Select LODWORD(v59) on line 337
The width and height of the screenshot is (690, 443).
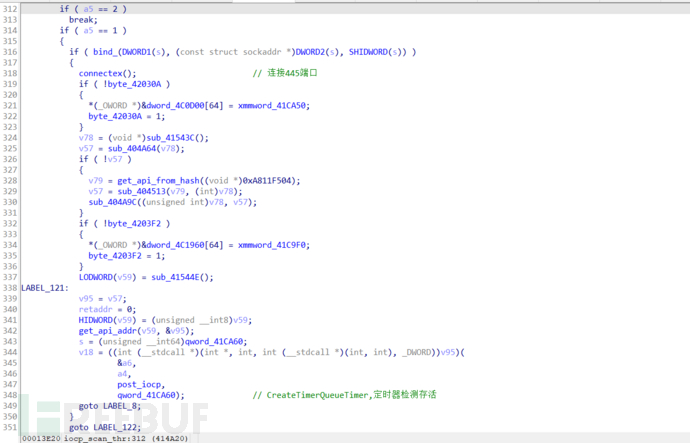107,277
